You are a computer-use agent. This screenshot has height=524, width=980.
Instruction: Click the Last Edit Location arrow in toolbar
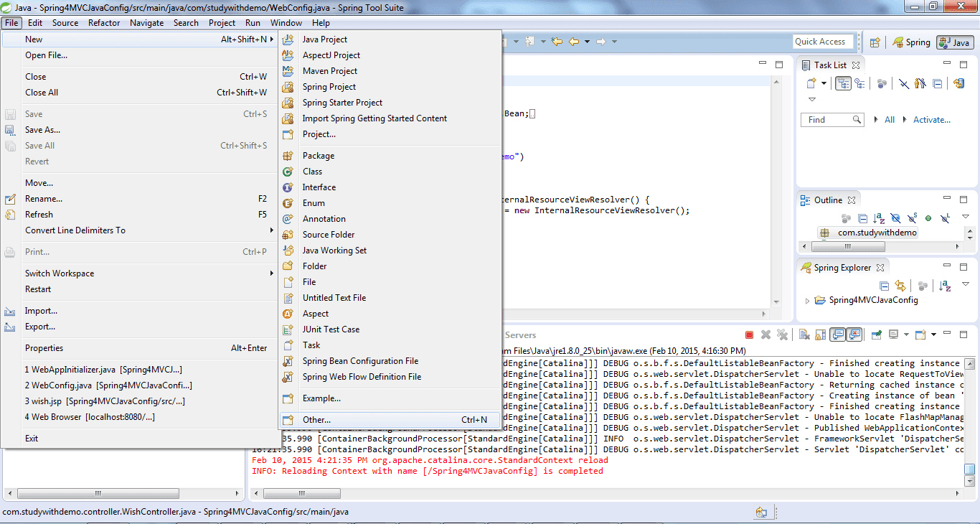point(557,42)
